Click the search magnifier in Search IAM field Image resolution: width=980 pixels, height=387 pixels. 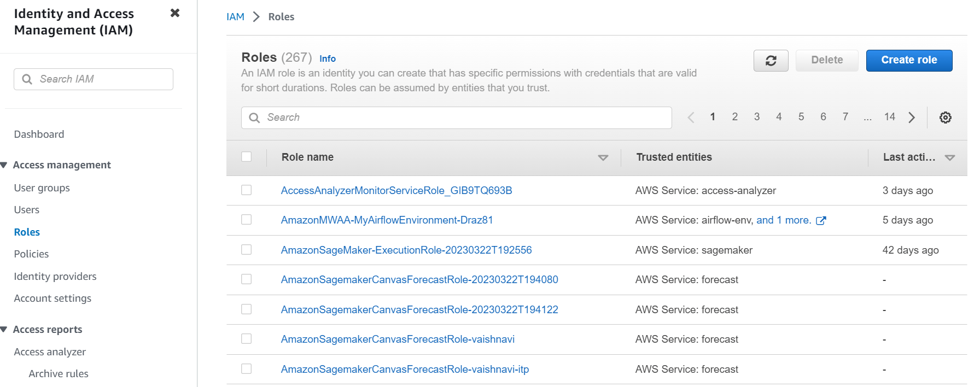[27, 79]
